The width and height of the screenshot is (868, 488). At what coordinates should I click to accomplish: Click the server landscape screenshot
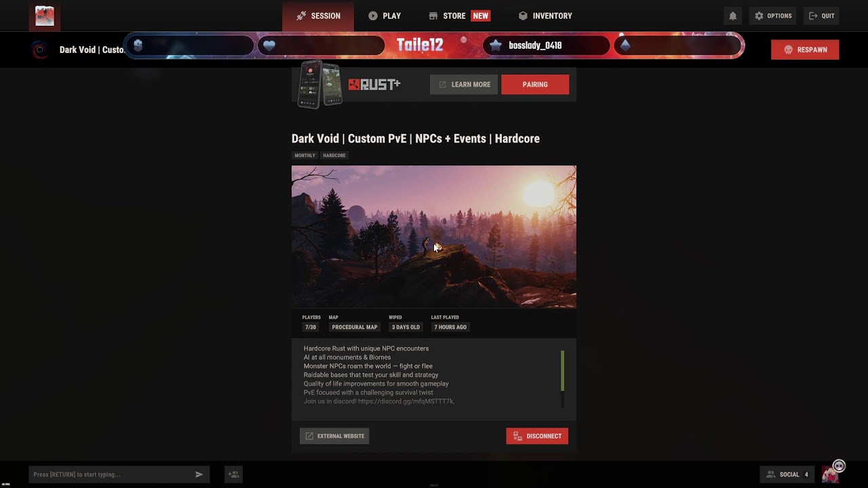[434, 237]
